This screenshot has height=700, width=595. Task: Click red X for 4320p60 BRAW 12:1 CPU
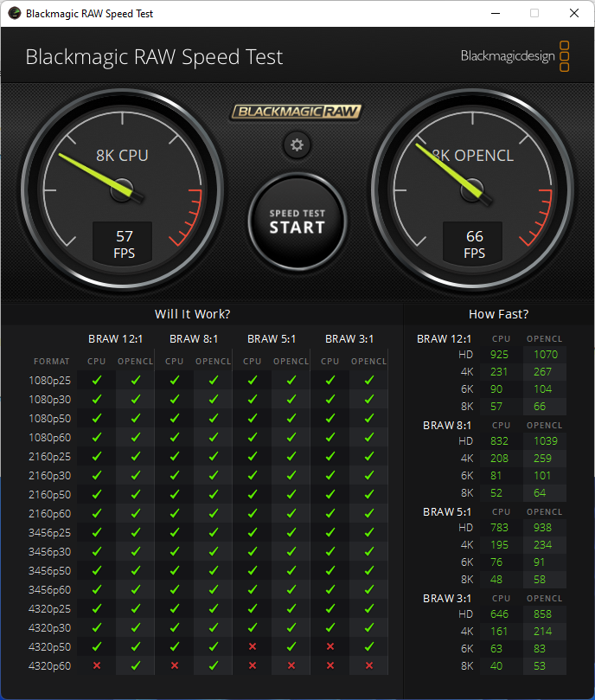click(96, 665)
